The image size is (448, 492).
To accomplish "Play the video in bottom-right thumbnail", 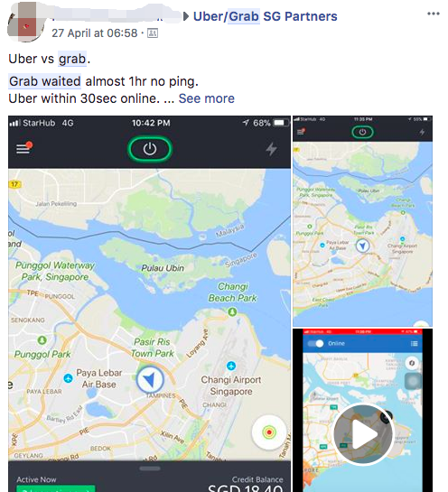I will [x=363, y=434].
